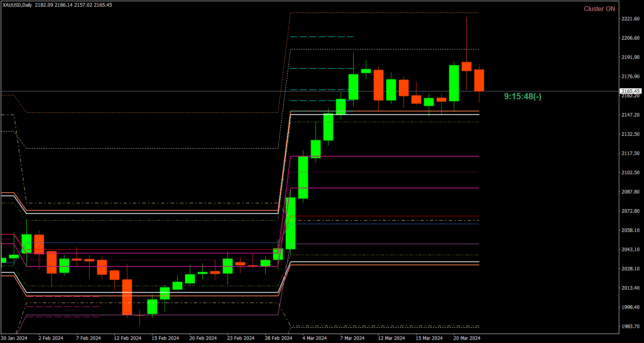Image resolution: width=644 pixels, height=343 pixels.
Task: Click the 7 Mar 2024 date label
Action: tap(352, 338)
